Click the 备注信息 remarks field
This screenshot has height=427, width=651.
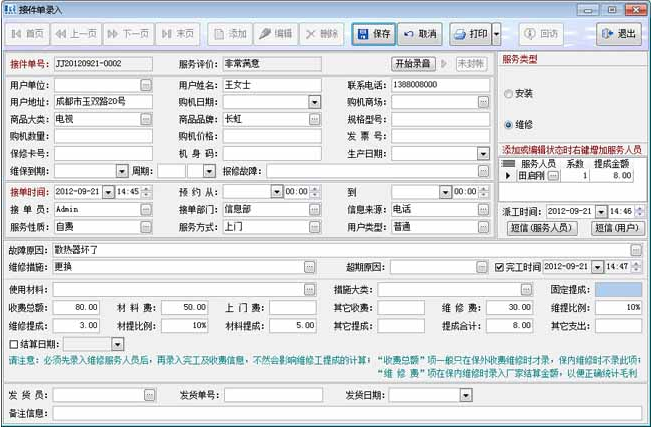point(347,413)
